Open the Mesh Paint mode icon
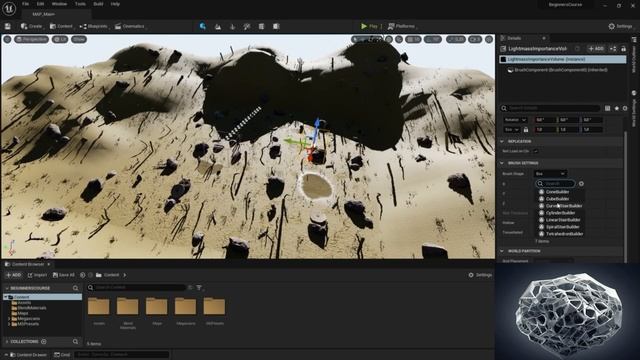 247,26
